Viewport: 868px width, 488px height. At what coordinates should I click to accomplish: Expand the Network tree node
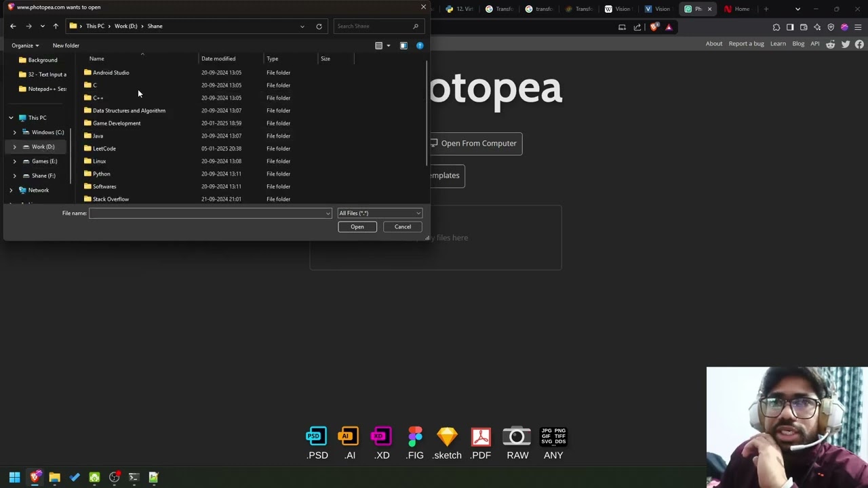(11, 190)
